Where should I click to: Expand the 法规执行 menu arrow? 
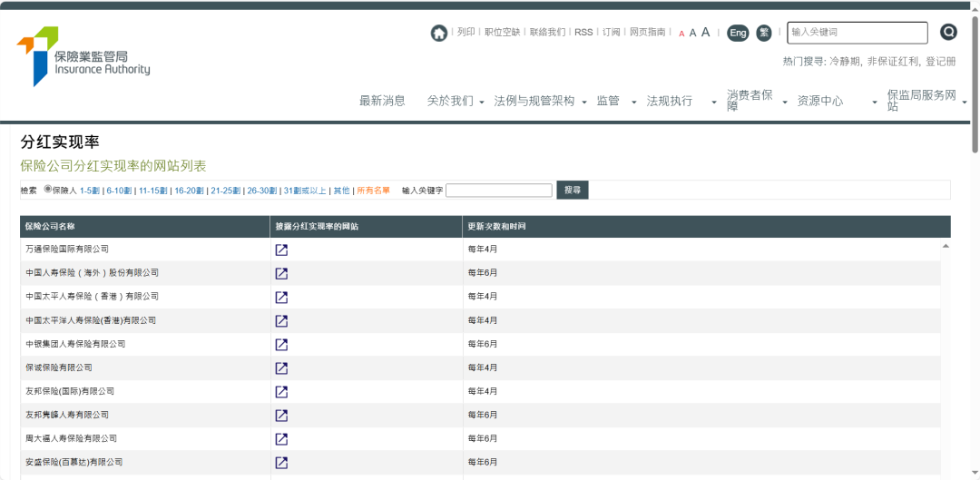(x=714, y=103)
